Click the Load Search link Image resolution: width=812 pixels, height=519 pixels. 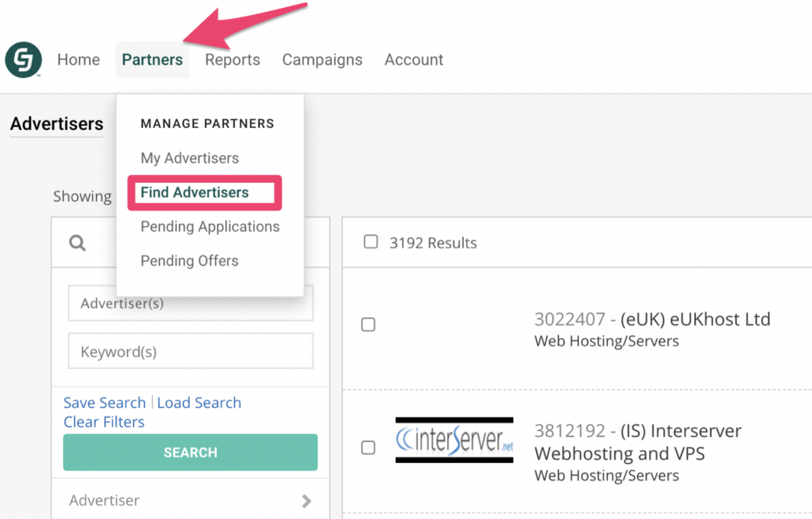[199, 403]
